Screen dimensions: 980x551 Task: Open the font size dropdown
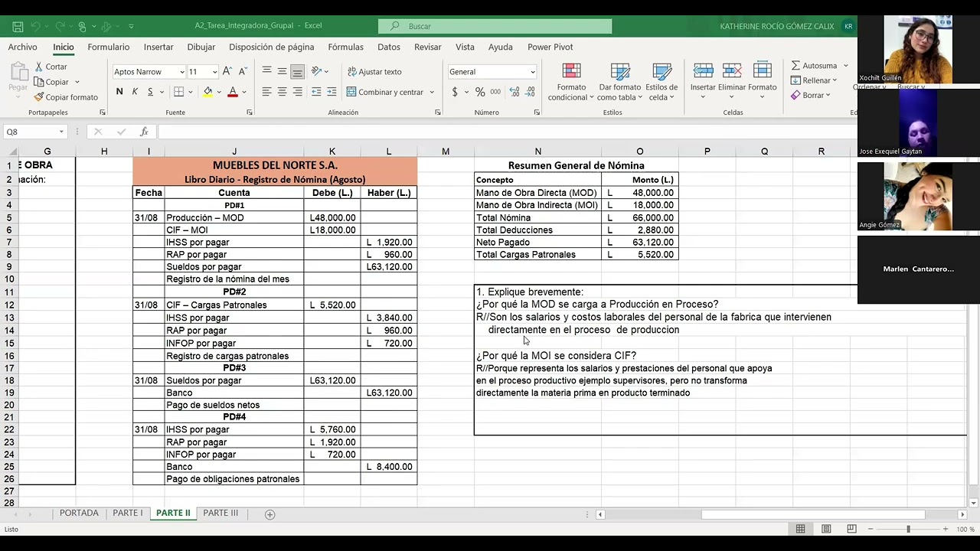tap(214, 72)
